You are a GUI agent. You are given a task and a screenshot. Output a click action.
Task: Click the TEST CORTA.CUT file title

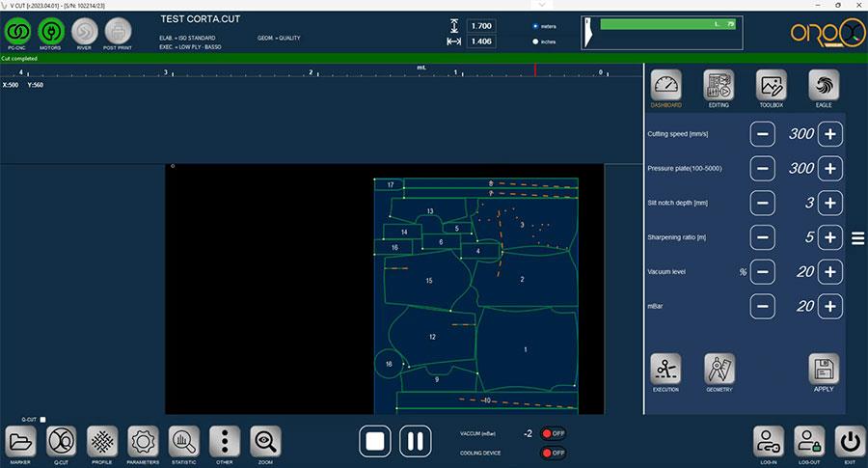(x=201, y=19)
